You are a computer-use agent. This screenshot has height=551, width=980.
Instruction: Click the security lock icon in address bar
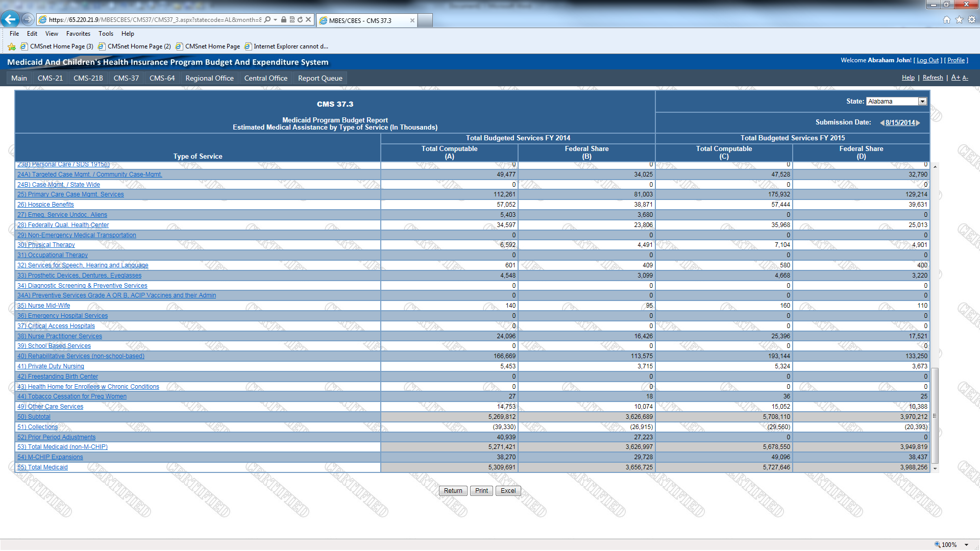click(x=284, y=20)
